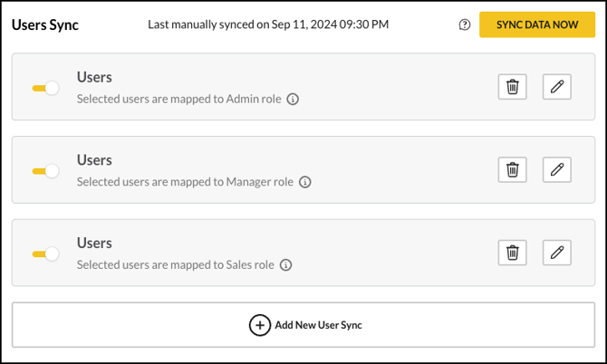Viewport: 607px width, 364px height.
Task: Switch off the Sales role sync toggle
Action: pyautogui.click(x=45, y=254)
